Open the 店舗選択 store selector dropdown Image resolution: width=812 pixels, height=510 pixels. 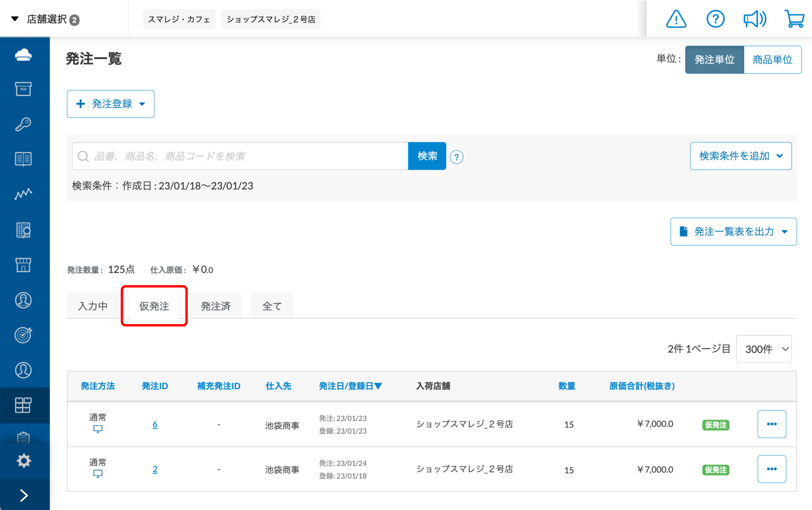point(46,19)
